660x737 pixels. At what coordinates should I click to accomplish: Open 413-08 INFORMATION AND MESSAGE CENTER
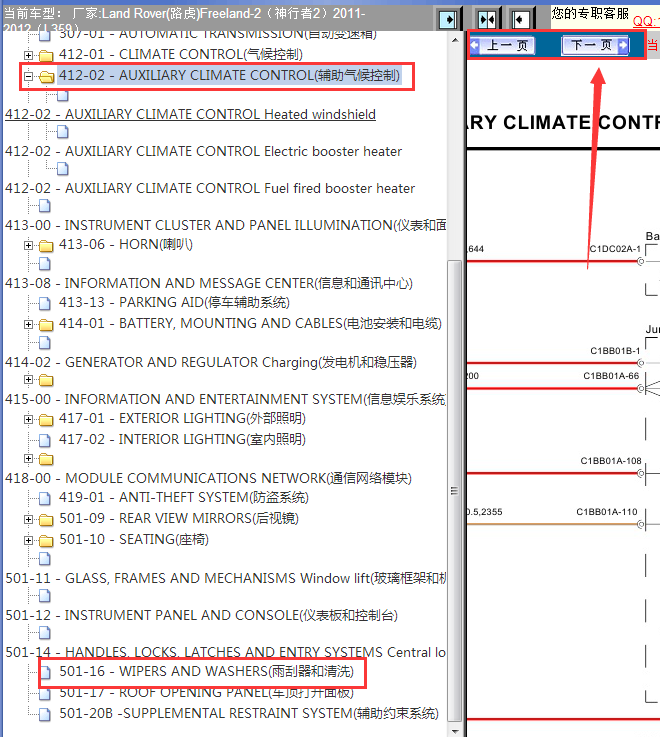tap(209, 283)
